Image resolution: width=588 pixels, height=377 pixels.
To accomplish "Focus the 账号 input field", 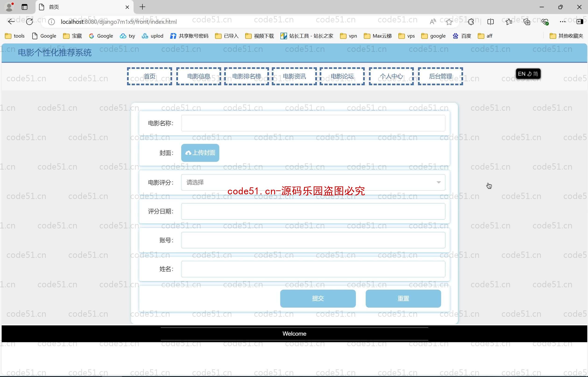I will (313, 240).
